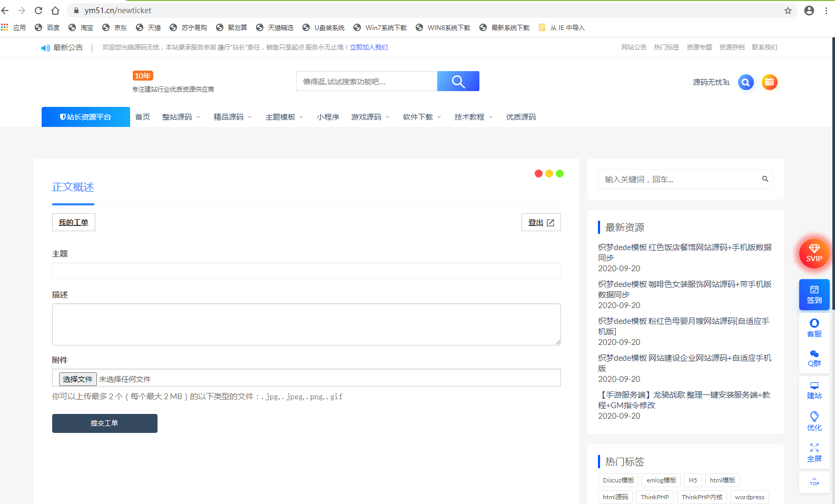Open 联系我们 in top bar
The width and height of the screenshot is (835, 504).
764,47
